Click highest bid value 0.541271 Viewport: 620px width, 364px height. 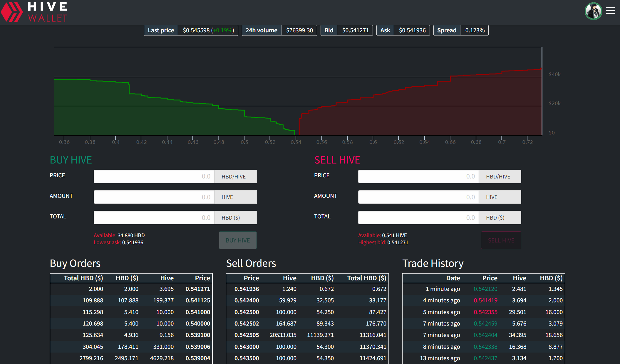[x=398, y=242]
